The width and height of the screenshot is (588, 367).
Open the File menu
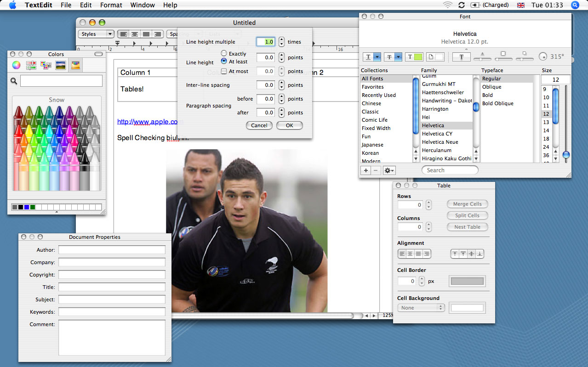66,5
